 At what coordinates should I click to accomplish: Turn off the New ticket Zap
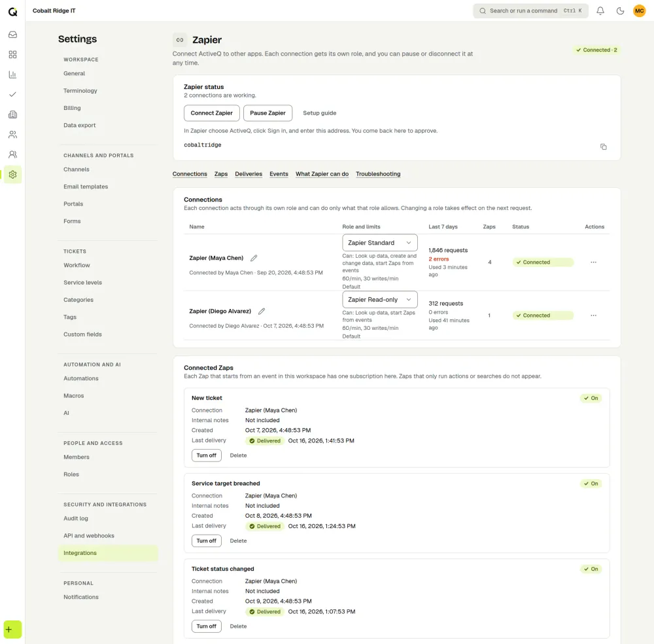[x=207, y=456]
